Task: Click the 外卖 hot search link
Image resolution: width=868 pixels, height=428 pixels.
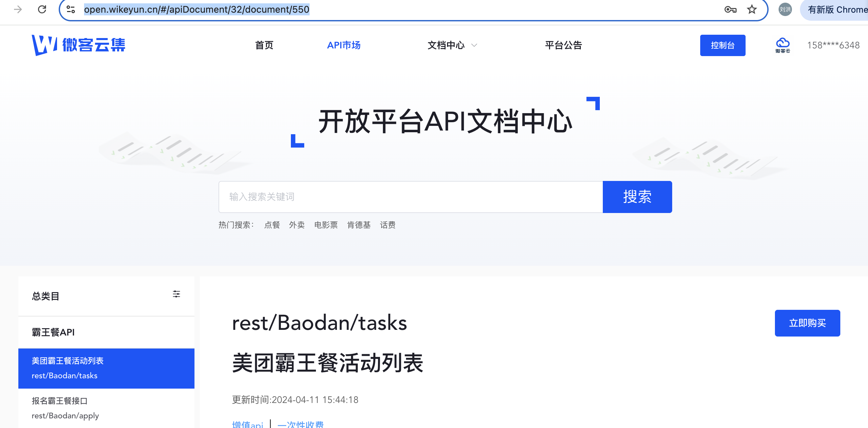Action: pyautogui.click(x=297, y=225)
